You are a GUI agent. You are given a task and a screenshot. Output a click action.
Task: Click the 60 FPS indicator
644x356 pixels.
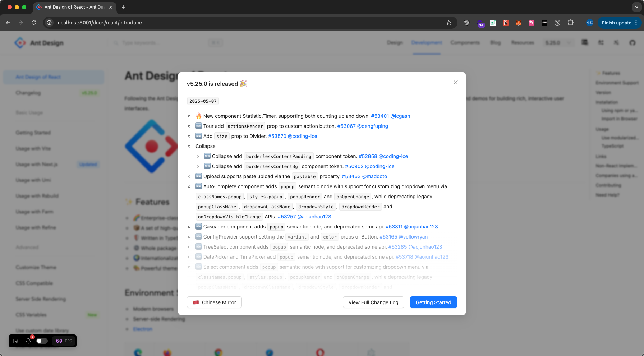click(x=64, y=341)
